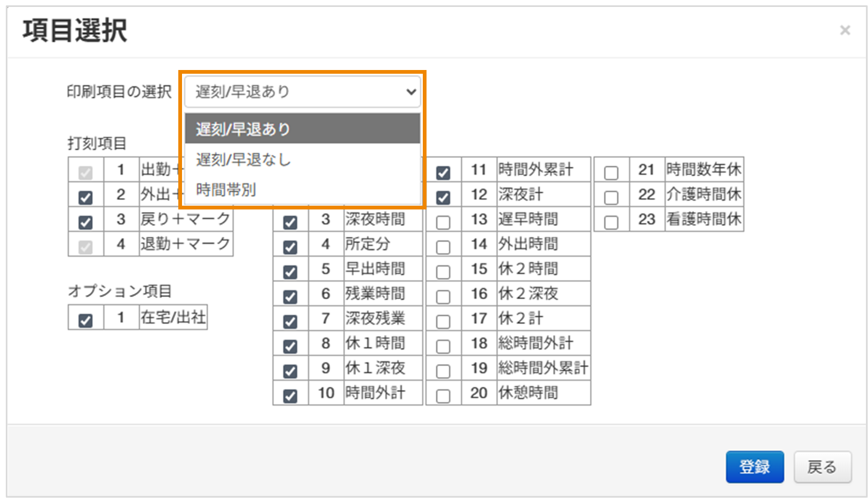Close the 項目選択 dialog
This screenshot has height=498, width=868.
[845, 30]
